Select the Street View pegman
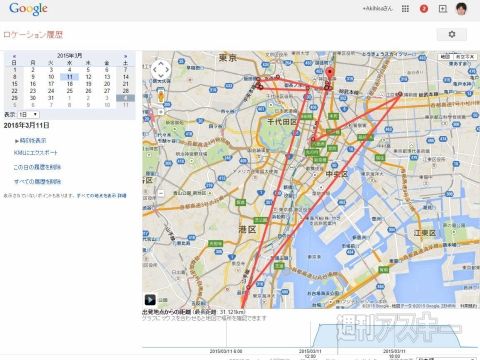 tap(161, 96)
